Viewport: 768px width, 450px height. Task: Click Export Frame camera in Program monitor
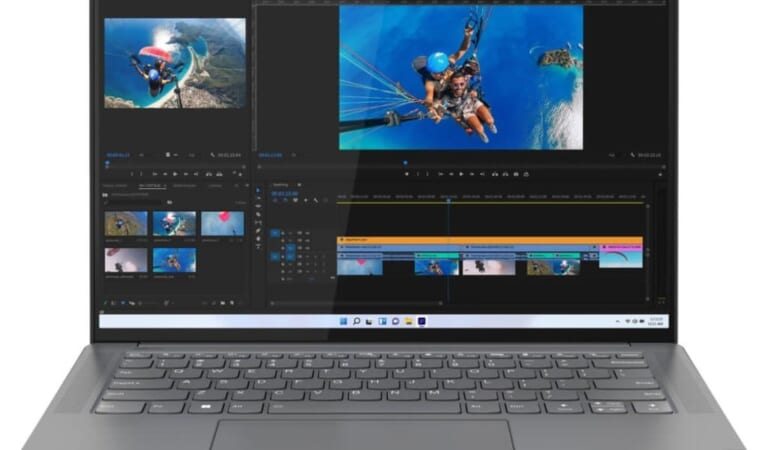point(516,174)
